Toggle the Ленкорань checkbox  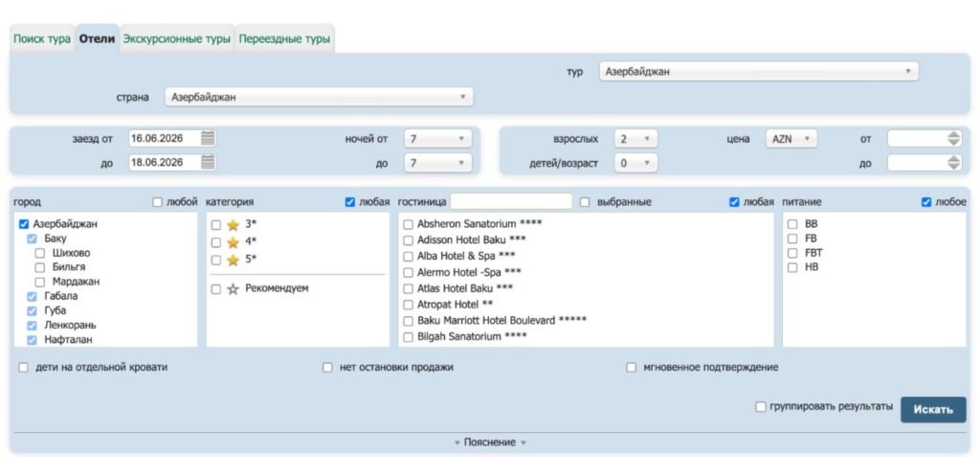[32, 326]
